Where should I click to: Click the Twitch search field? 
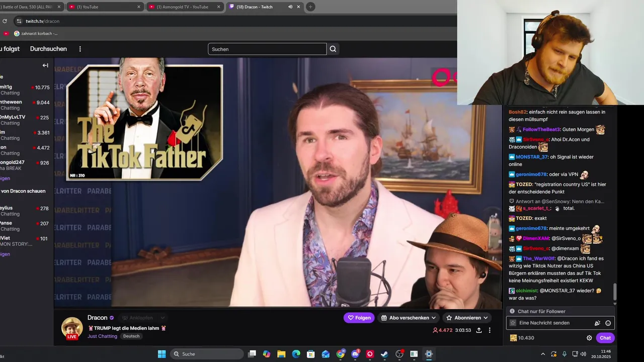[267, 49]
